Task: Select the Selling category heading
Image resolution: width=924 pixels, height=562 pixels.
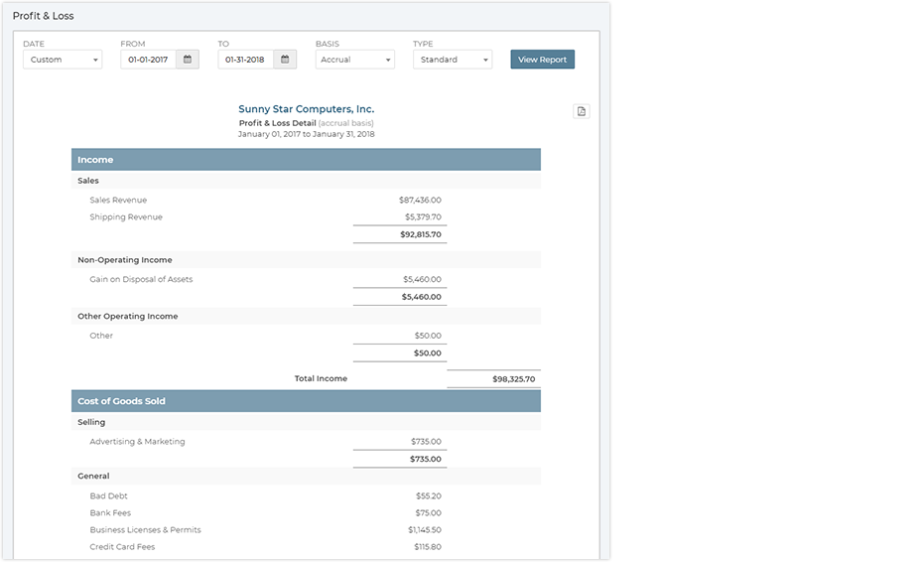Action: click(91, 422)
